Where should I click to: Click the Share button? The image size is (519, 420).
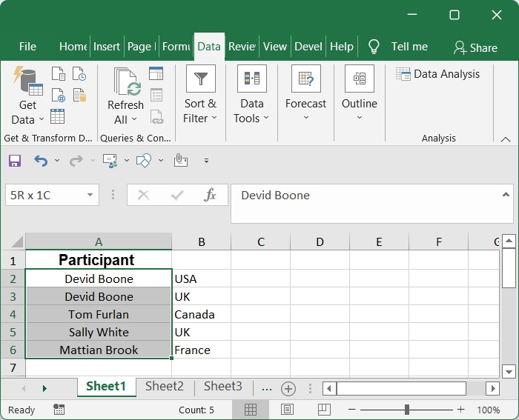pos(475,47)
